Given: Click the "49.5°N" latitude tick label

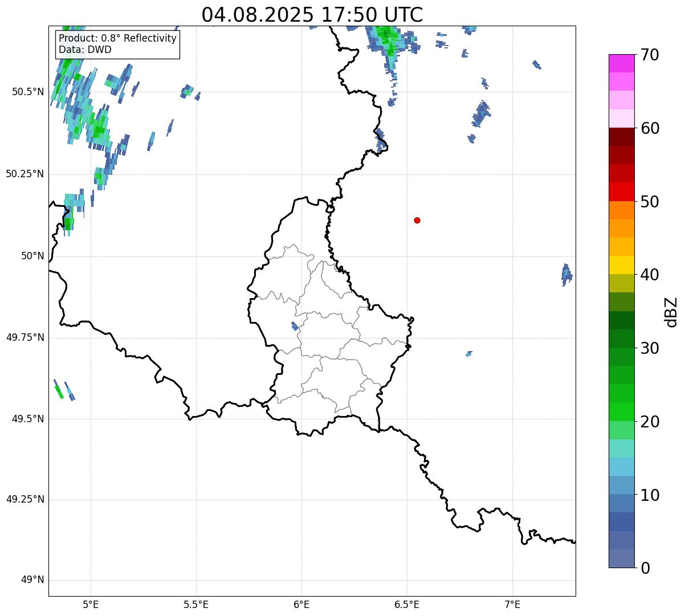Looking at the screenshot, I should 28,419.
